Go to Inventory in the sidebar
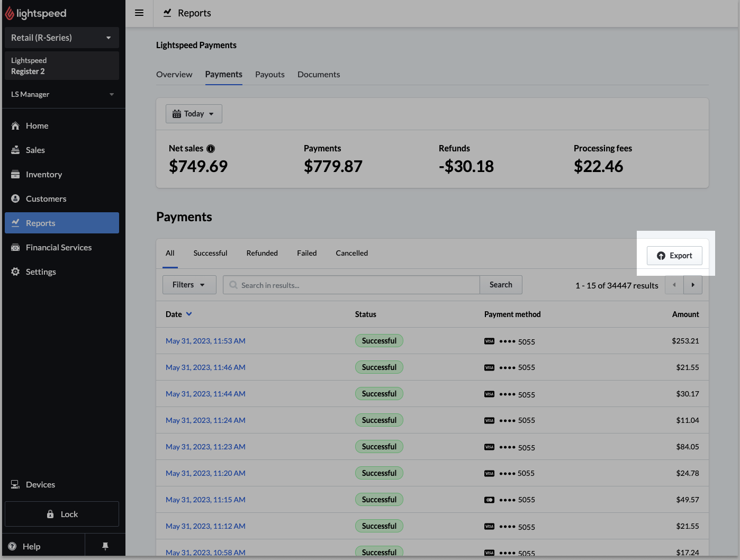This screenshot has width=740, height=560. (62, 174)
